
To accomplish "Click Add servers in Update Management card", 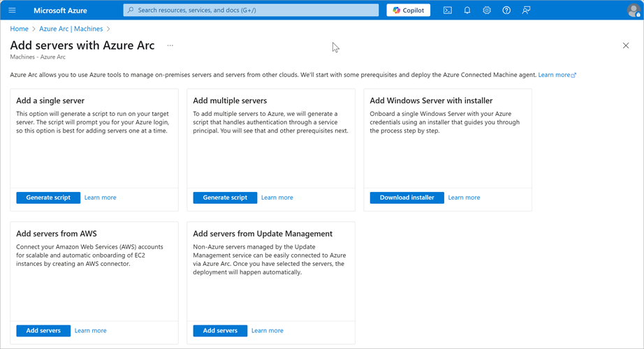I will [x=220, y=331].
